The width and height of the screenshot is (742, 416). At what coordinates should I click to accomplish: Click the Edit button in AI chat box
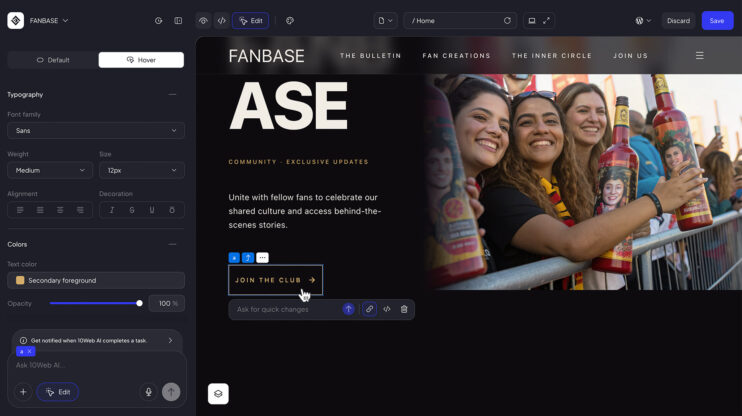click(x=58, y=392)
